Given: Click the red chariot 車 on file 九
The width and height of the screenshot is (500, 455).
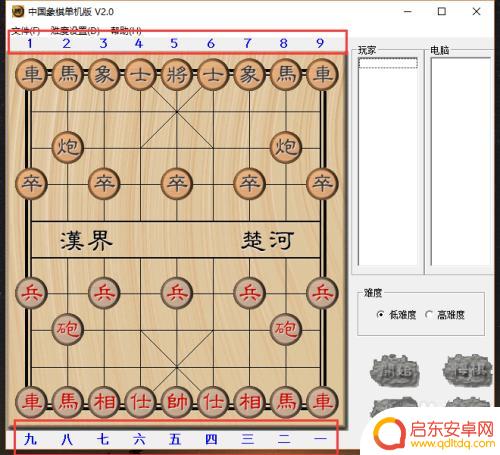Looking at the screenshot, I should click(31, 402).
